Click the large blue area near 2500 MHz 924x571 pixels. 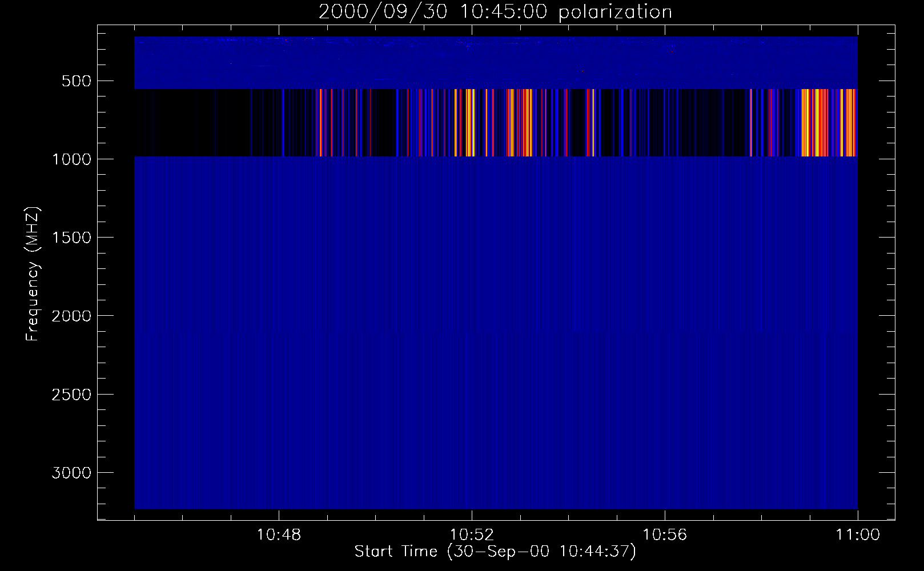click(496, 394)
